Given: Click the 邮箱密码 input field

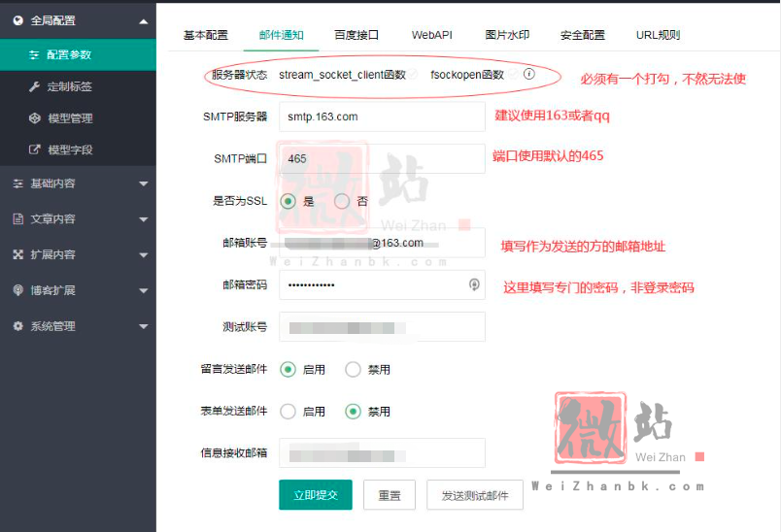Looking at the screenshot, I should 382,284.
